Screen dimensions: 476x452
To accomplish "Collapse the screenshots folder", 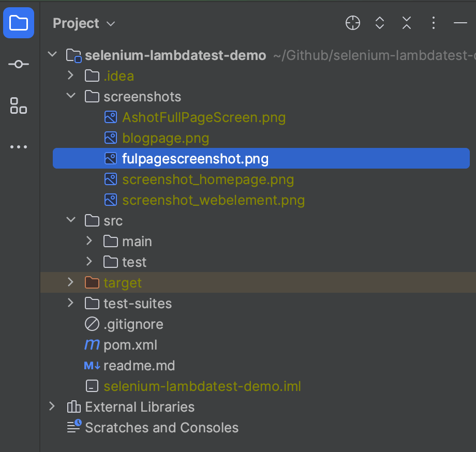I will point(71,96).
